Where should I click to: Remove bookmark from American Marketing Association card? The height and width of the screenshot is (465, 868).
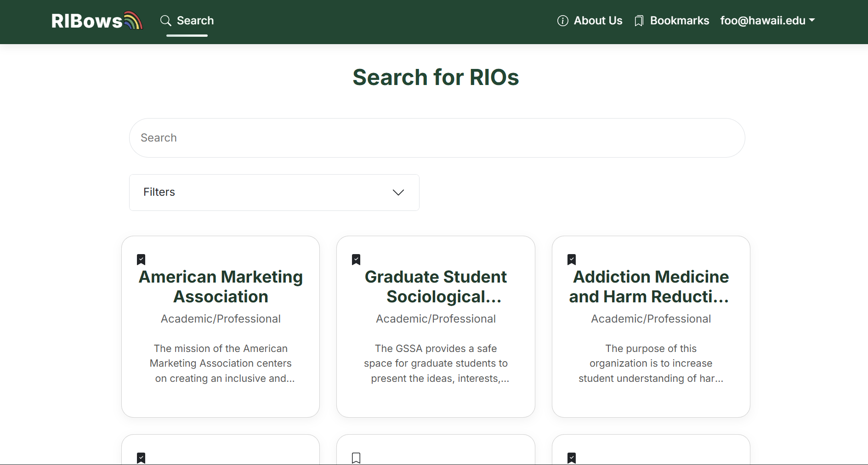coord(141,260)
